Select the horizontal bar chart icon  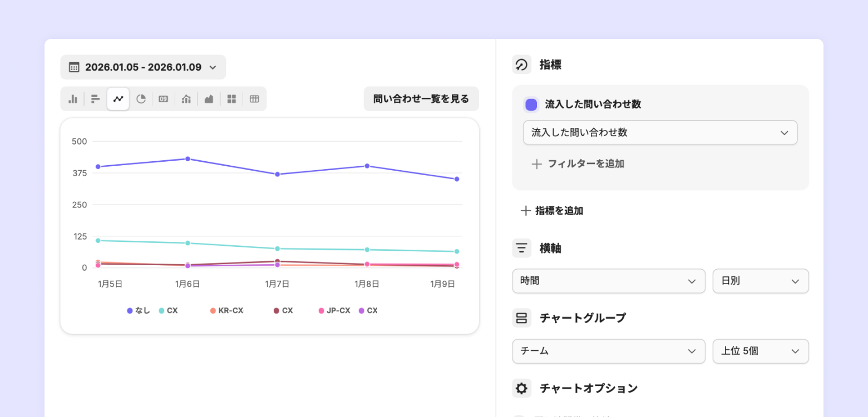pos(96,99)
